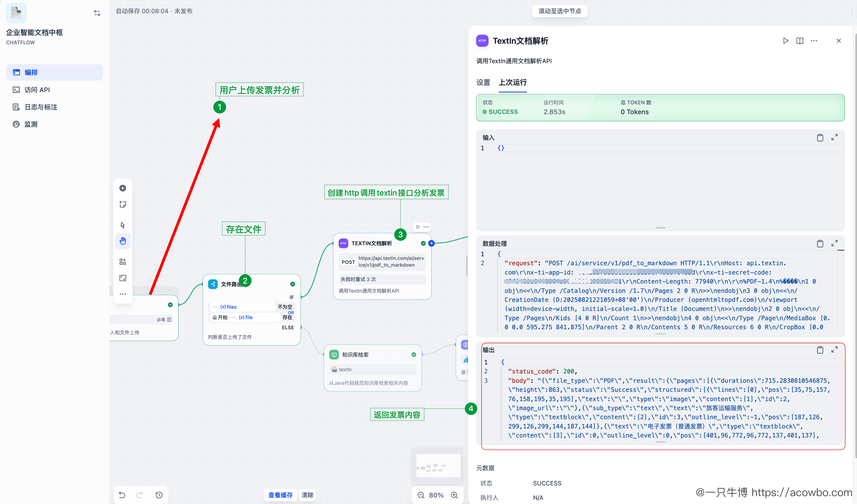Screen dimensions: 857x504
Task: Toggle the app settings icon beside logo
Action: point(97,13)
